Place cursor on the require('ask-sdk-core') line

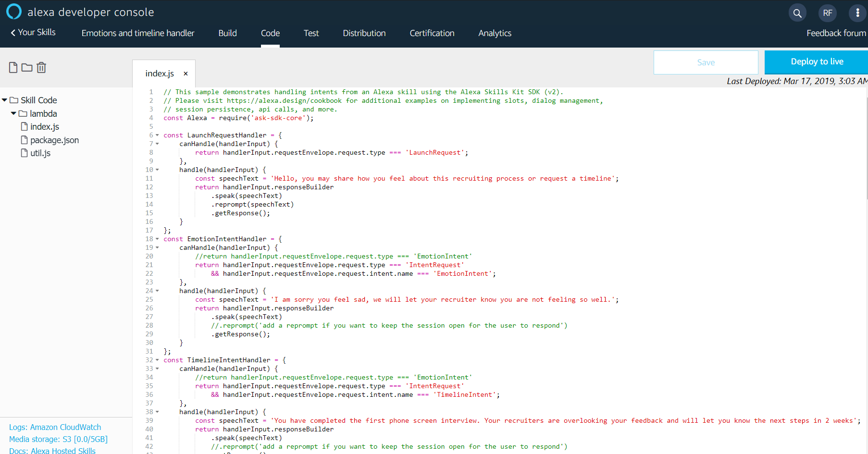click(x=238, y=118)
